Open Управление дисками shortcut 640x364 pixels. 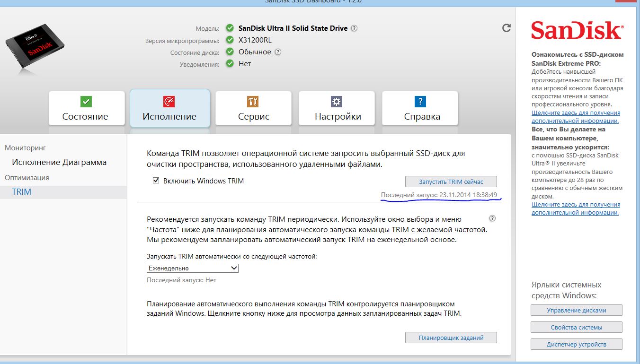tap(576, 310)
